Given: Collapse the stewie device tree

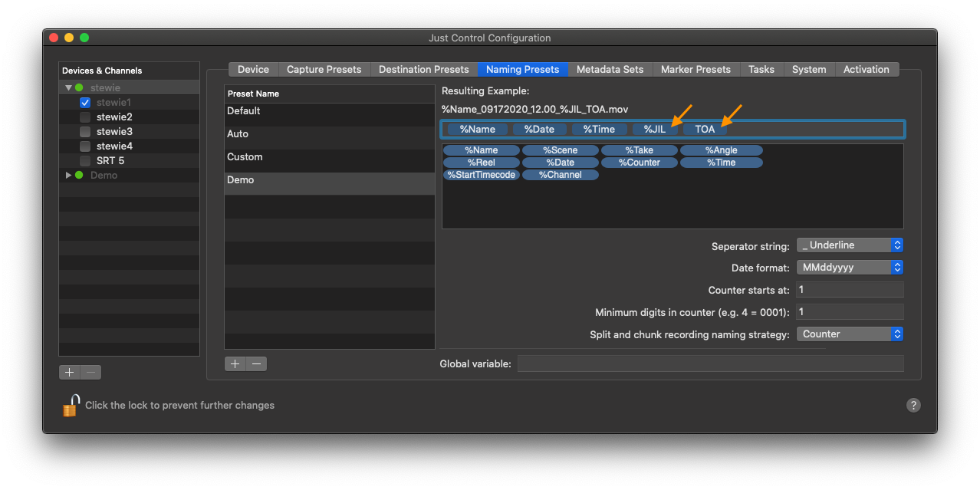Looking at the screenshot, I should tap(68, 87).
